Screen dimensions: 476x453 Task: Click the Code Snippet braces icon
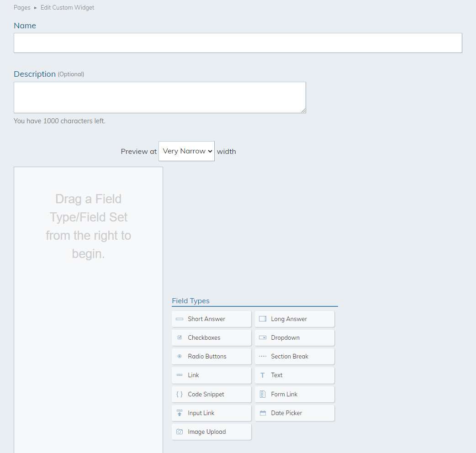180,394
